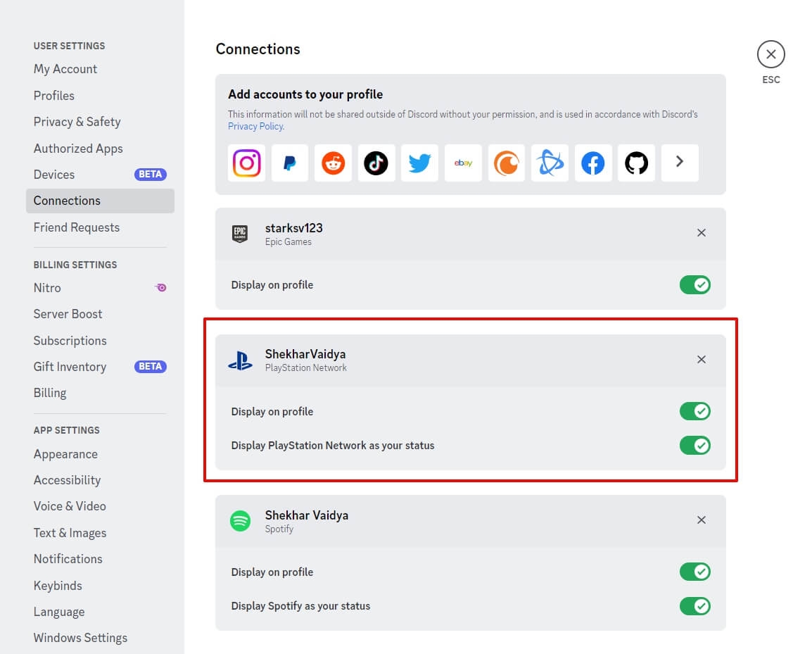Click the starksv123 account name
The image size is (812, 654).
[293, 228]
